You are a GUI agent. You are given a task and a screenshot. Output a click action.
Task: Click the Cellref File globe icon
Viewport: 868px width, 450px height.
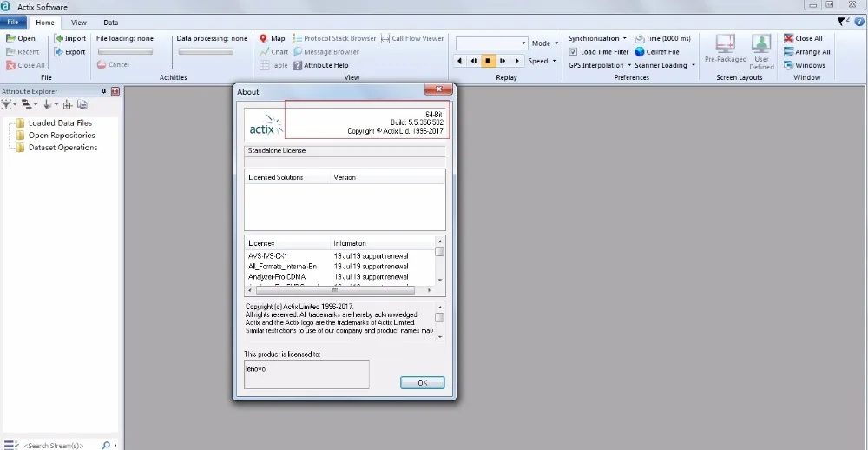[x=640, y=51]
